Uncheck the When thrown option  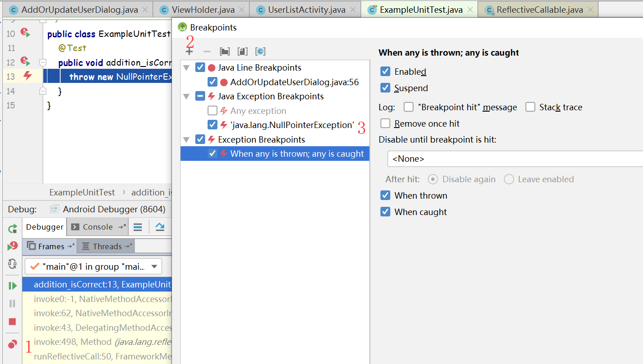[x=385, y=195]
